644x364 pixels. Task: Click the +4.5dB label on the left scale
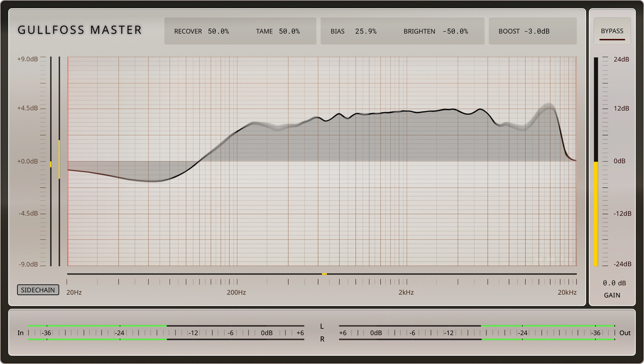[28, 109]
